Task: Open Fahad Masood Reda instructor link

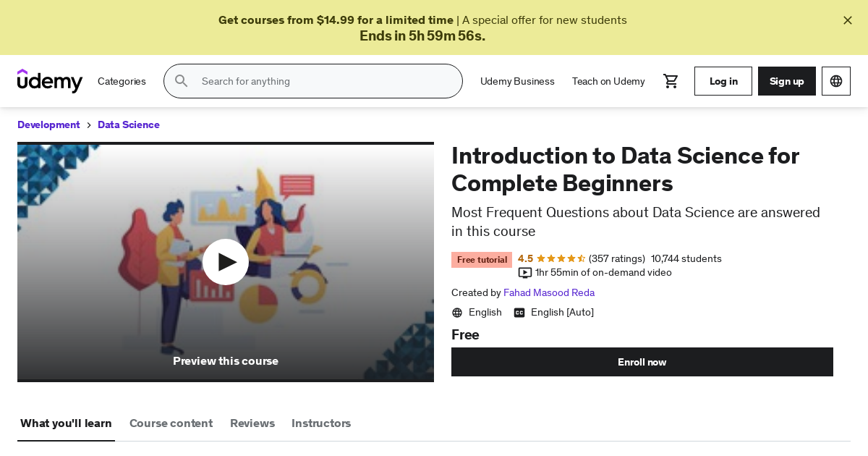Action: click(549, 293)
